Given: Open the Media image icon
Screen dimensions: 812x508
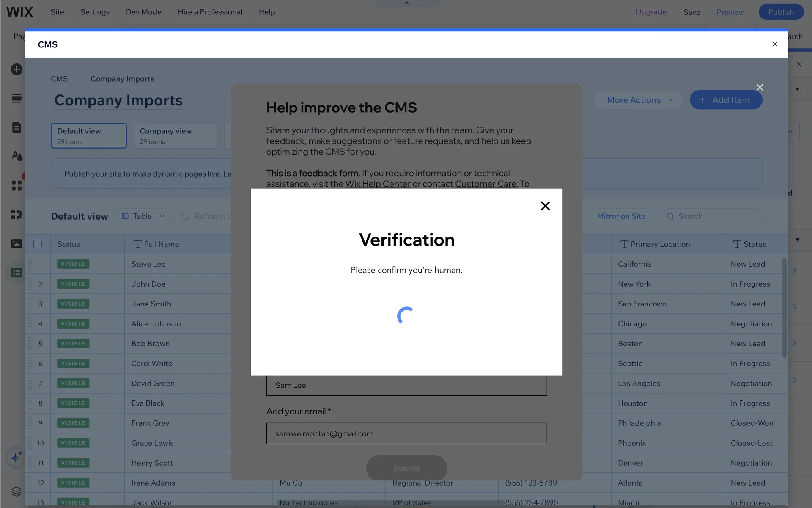Looking at the screenshot, I should pos(16,243).
